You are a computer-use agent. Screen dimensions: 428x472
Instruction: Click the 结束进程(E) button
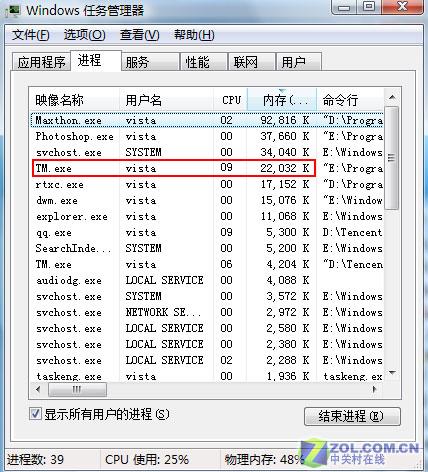click(x=352, y=416)
